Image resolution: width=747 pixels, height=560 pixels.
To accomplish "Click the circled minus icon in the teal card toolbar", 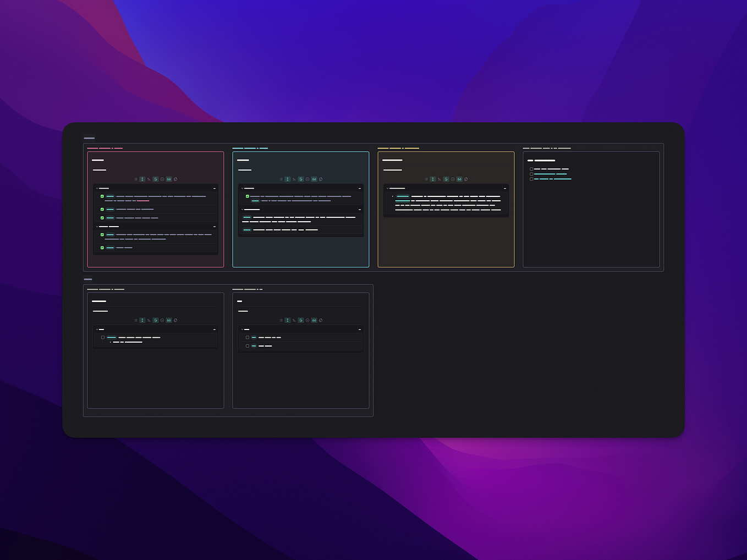I will pyautogui.click(x=307, y=179).
